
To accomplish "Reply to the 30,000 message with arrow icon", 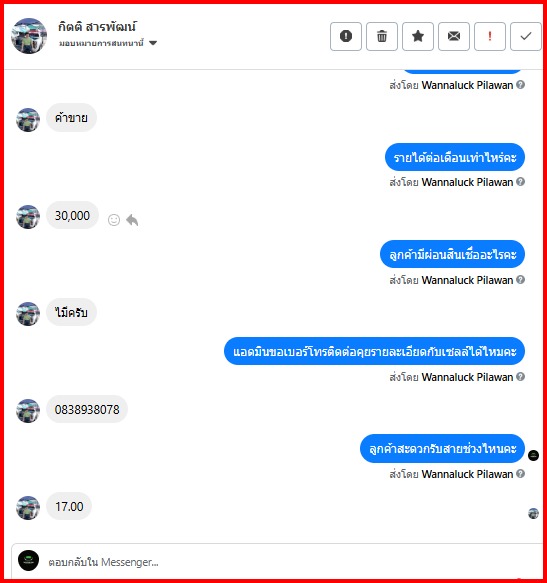I will (x=132, y=220).
